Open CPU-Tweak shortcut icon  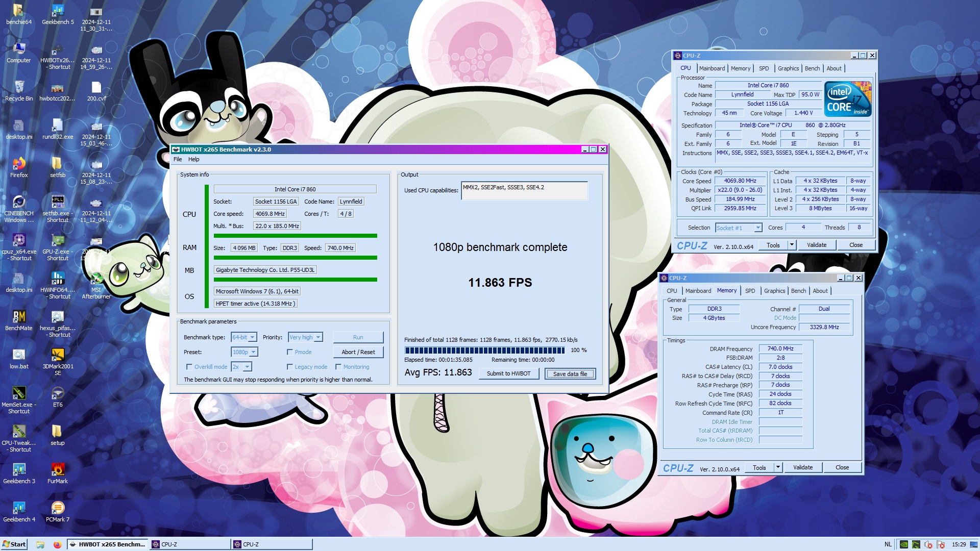(x=19, y=438)
